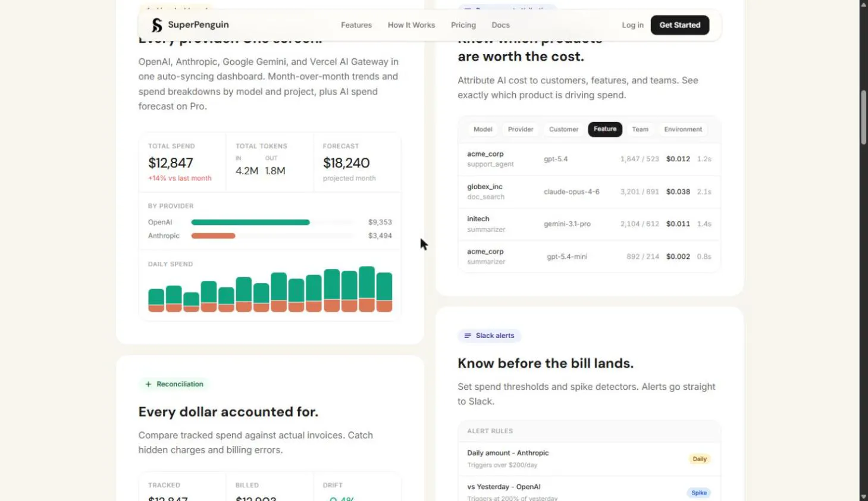Click the 3,201 / 891 token count
868x501 pixels.
(x=640, y=192)
